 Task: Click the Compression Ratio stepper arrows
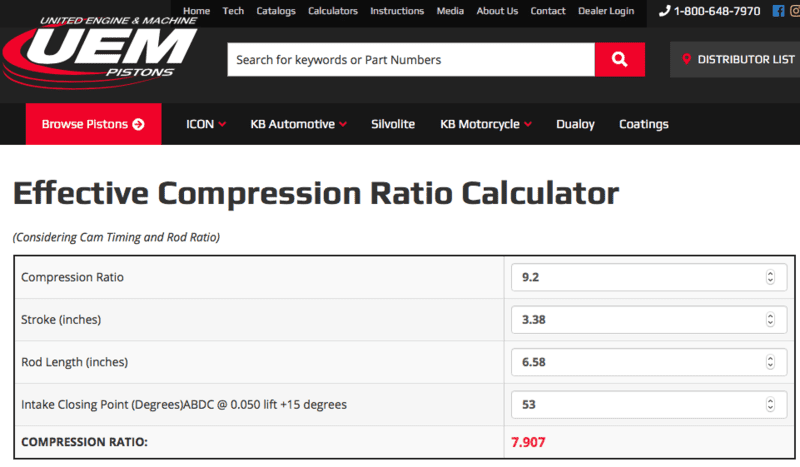click(769, 277)
